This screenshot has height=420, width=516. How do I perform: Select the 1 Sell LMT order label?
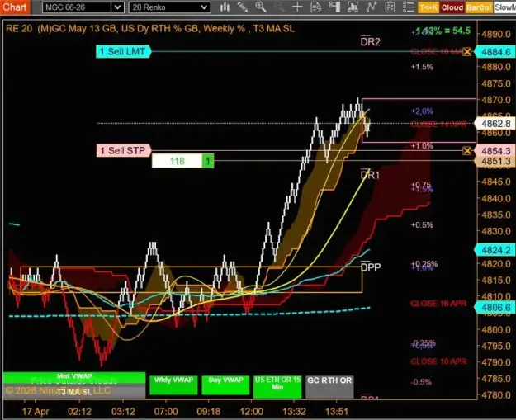pos(123,52)
